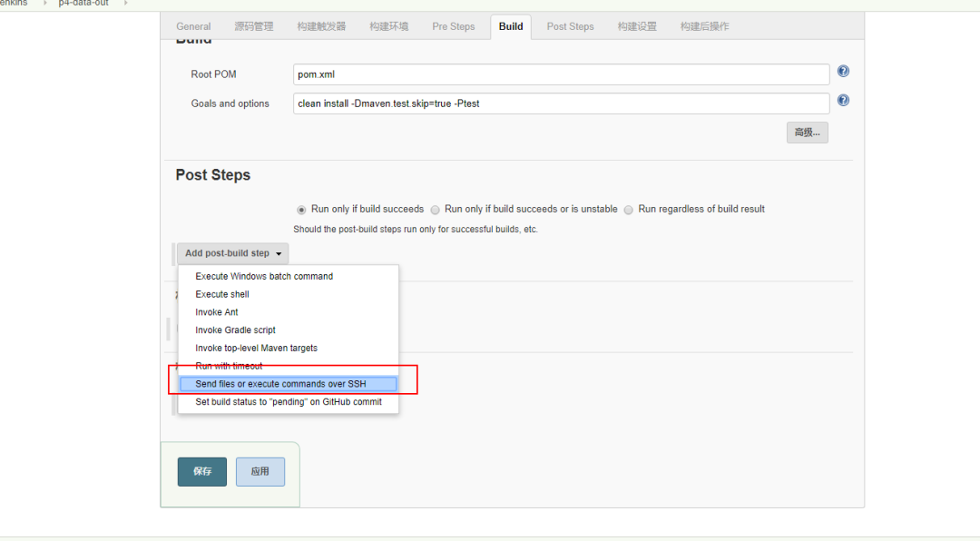The width and height of the screenshot is (980, 541).
Task: Select Run regardless of build result
Action: pyautogui.click(x=629, y=210)
